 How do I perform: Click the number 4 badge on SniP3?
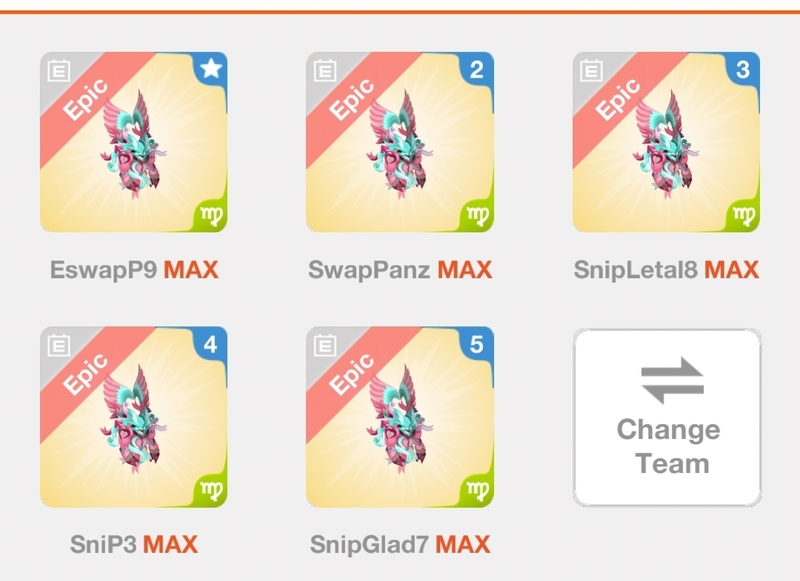(x=211, y=344)
